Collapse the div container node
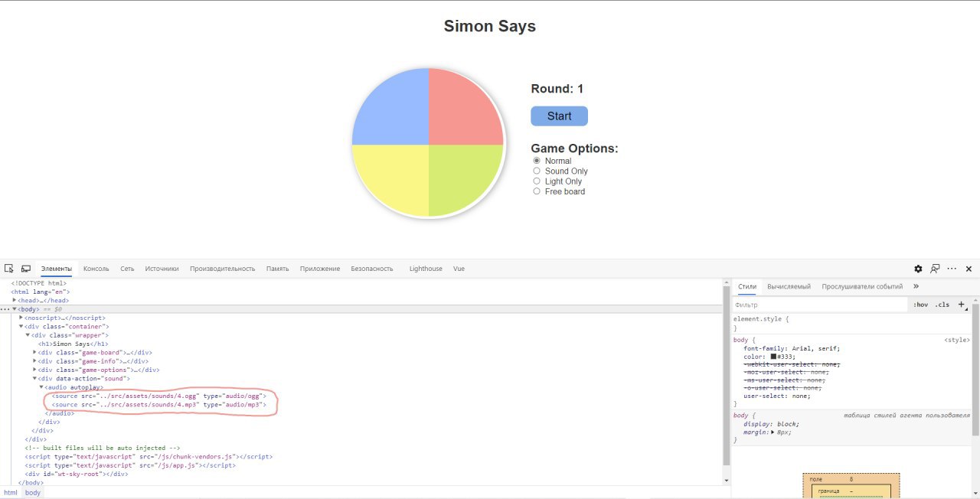The height and width of the screenshot is (499, 980). pos(21,326)
